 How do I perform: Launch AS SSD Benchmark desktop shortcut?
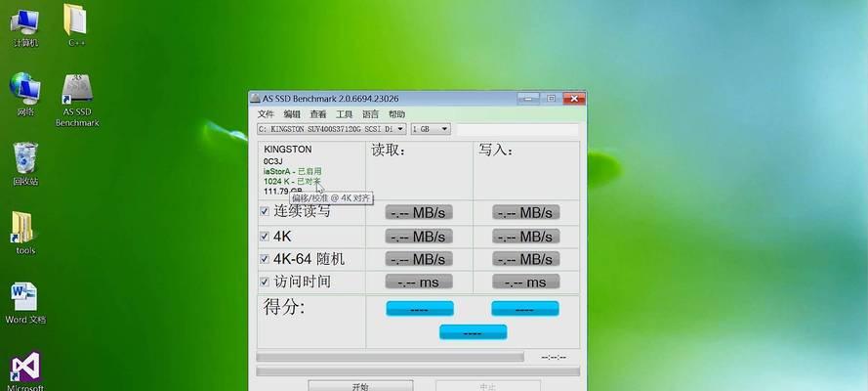tap(77, 101)
